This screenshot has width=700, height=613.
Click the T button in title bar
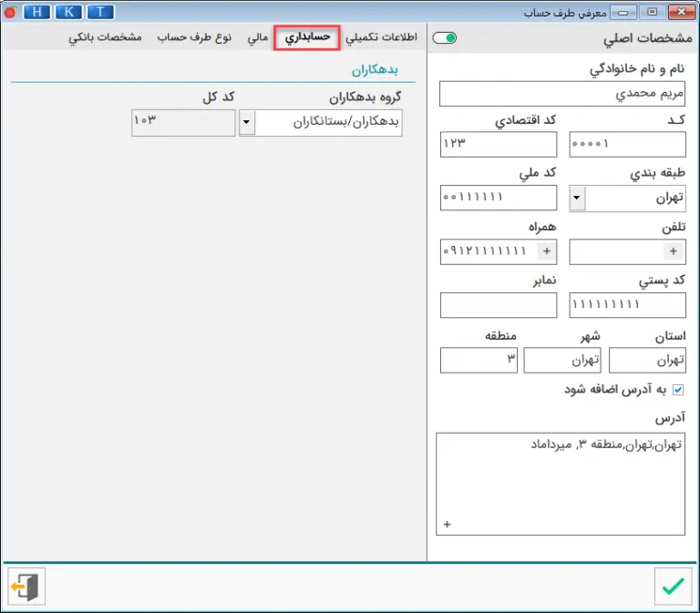point(100,12)
